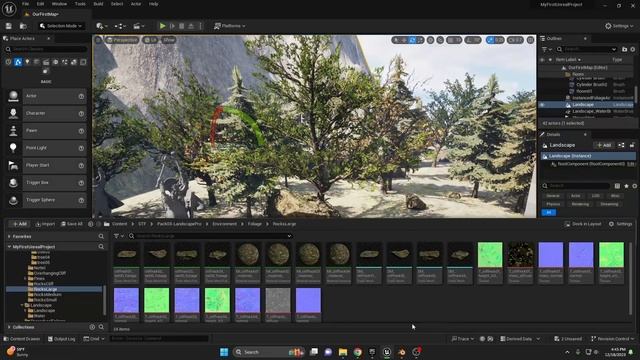Open the Blueprints toolbar dropdown
The image size is (640, 360).
click(120, 26)
